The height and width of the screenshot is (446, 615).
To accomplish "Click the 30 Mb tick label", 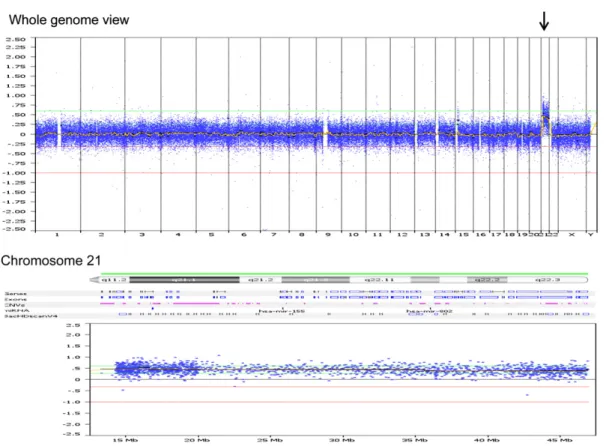I will 342,440.
